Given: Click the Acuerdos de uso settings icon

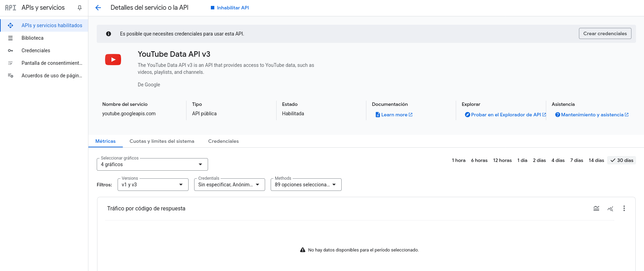Looking at the screenshot, I should coord(10,76).
